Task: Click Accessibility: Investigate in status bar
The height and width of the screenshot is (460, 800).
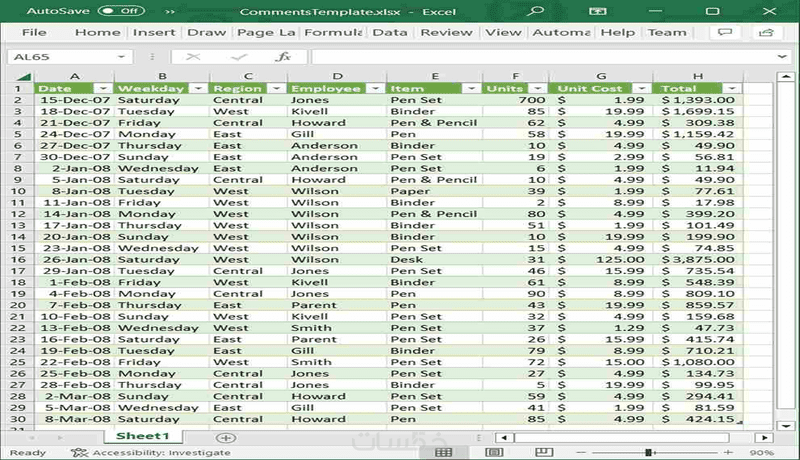Action: pyautogui.click(x=151, y=452)
